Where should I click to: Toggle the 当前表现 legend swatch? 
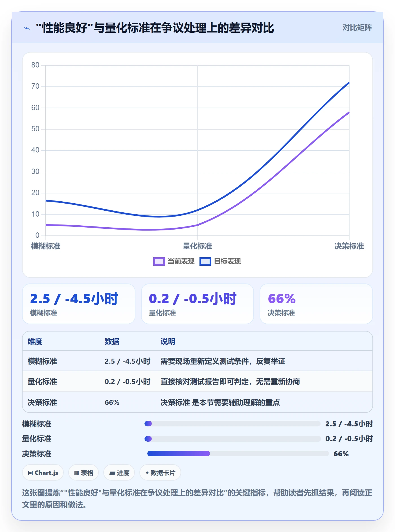159,261
